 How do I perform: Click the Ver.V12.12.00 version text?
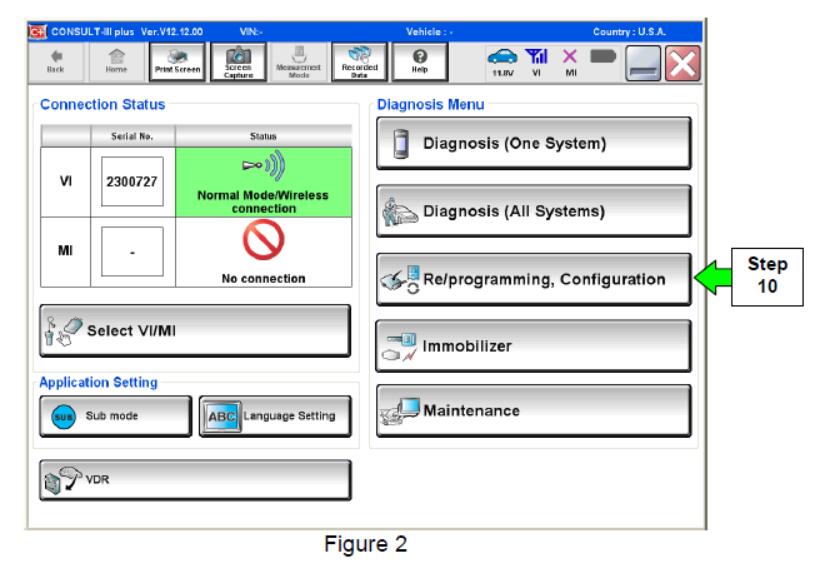click(172, 32)
